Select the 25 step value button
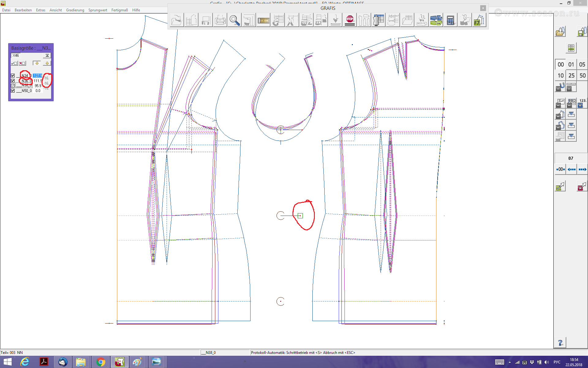Viewport: 588px width, 368px height. pos(571,75)
